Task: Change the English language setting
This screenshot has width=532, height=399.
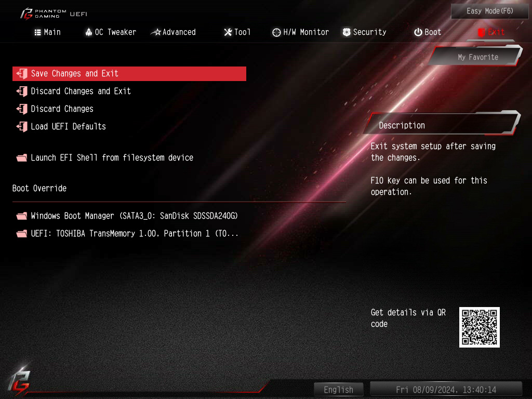Action: (x=338, y=390)
